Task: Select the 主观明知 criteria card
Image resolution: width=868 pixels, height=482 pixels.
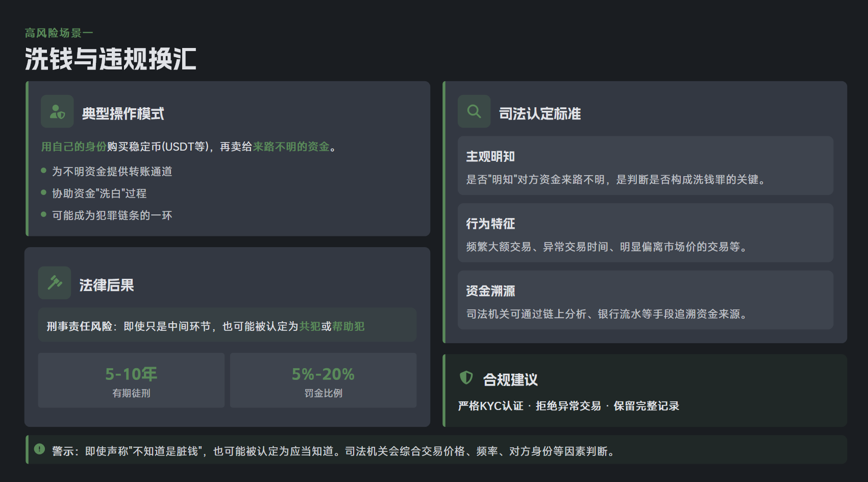Action: pos(645,165)
